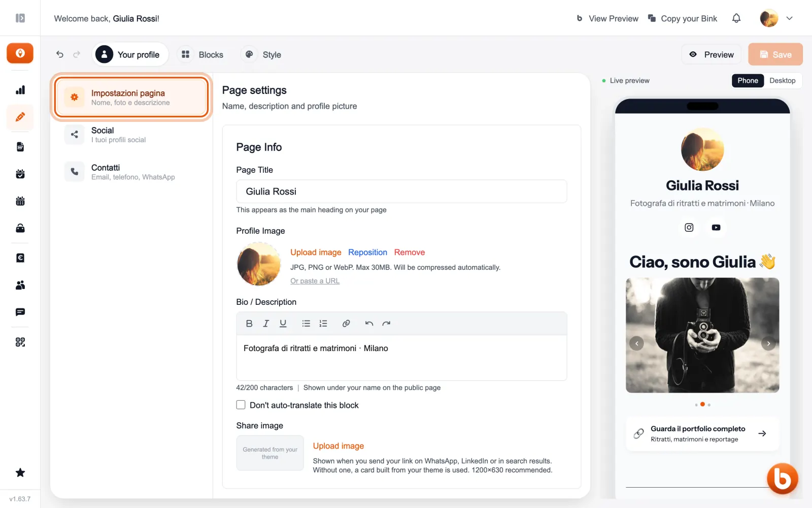Click the Preview button with eye icon
Image resolution: width=812 pixels, height=508 pixels.
[x=712, y=54]
